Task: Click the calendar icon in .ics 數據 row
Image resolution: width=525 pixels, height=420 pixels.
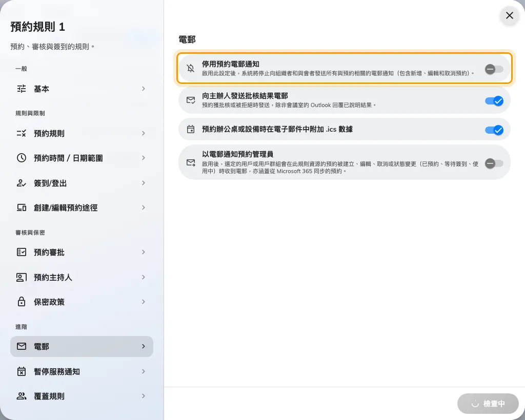Action: tap(191, 129)
